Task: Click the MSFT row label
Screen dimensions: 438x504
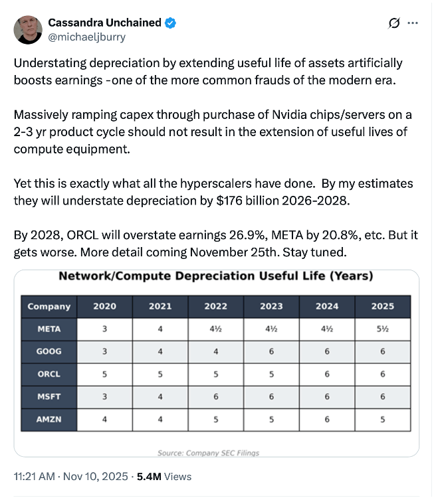Action: (49, 397)
